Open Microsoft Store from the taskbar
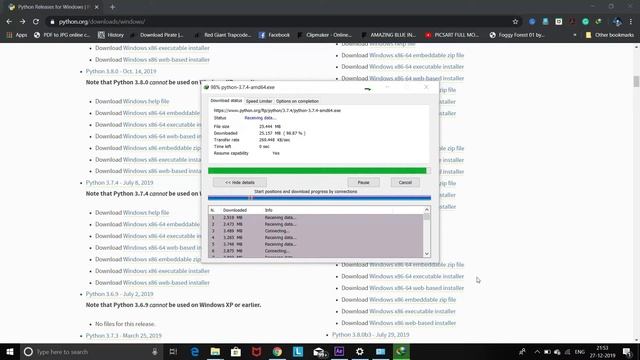This screenshot has height=360, width=640. pos(236,351)
